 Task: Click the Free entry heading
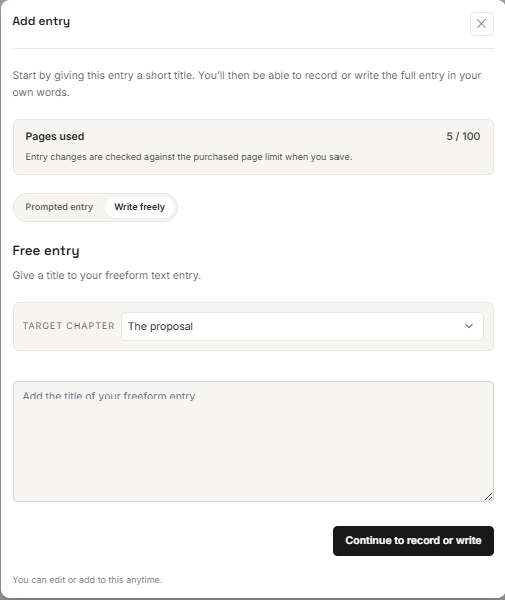point(46,251)
